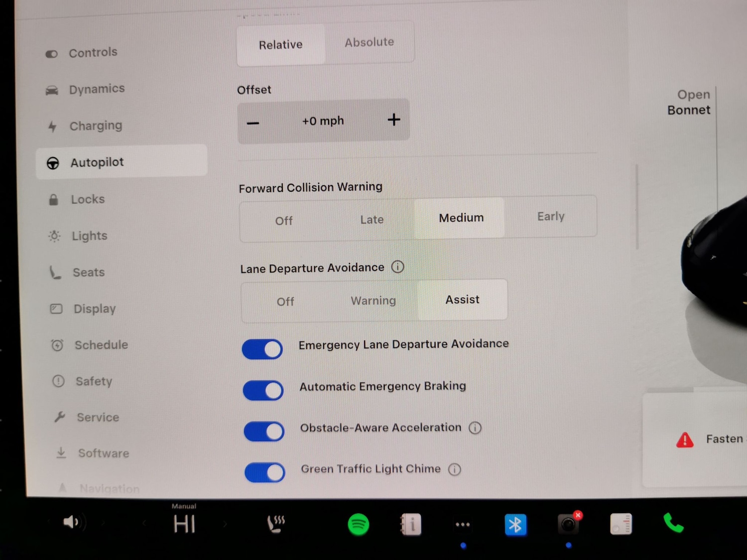Open the phone app
Viewport: 747px width, 560px height.
pyautogui.click(x=673, y=523)
